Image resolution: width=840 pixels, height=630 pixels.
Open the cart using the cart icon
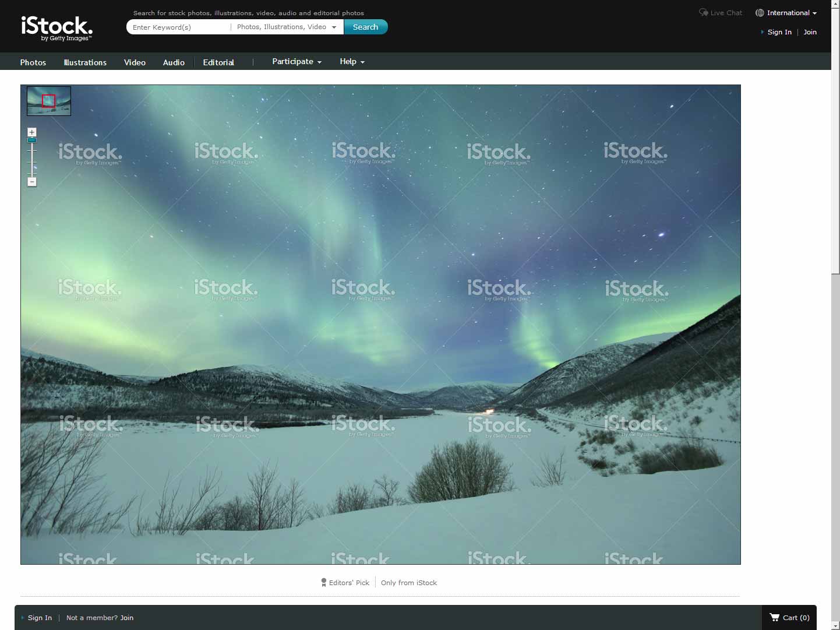(x=775, y=617)
